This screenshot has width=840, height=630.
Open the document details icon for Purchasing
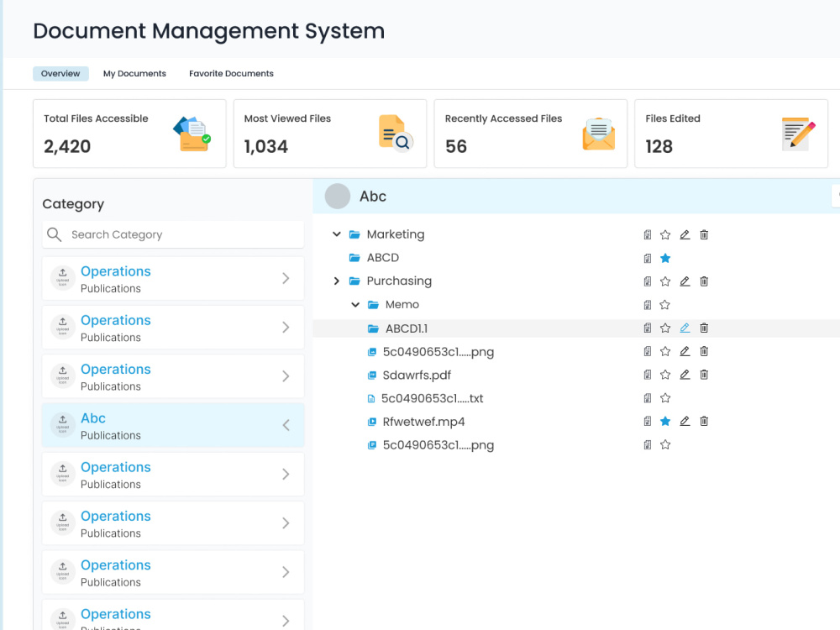647,281
